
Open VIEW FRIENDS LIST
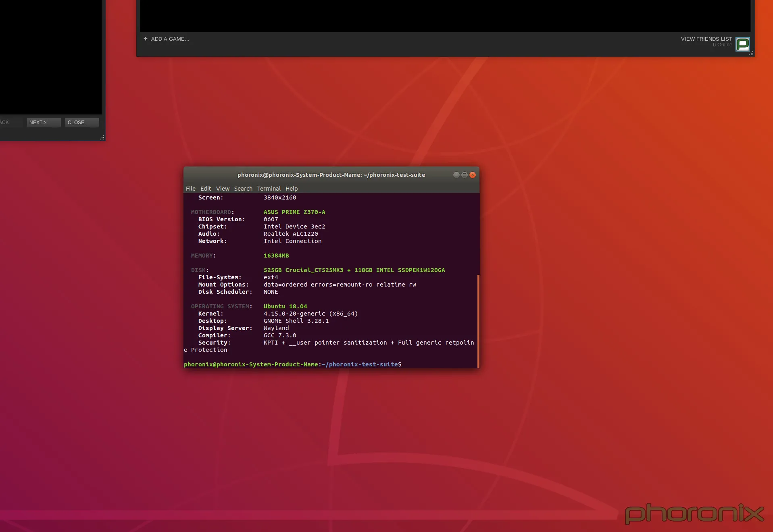tap(706, 39)
